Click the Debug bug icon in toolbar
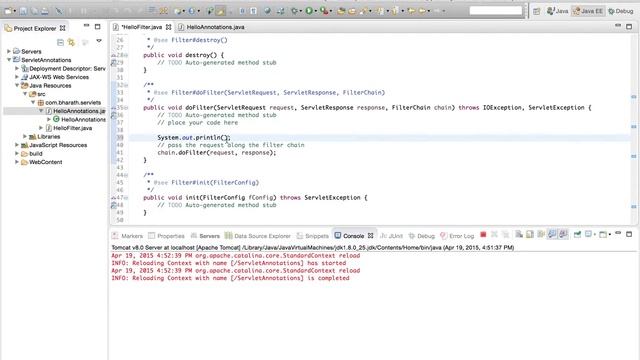The height and width of the screenshot is (360, 640). click(x=294, y=11)
